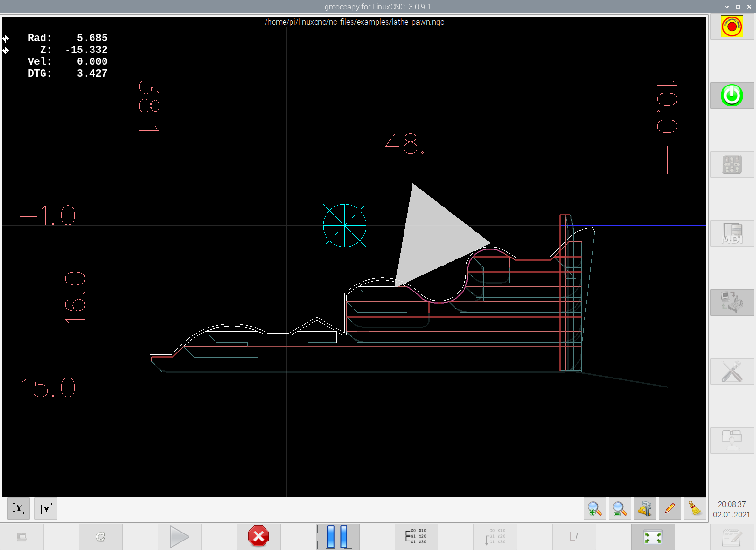Image resolution: width=756 pixels, height=550 pixels.
Task: Toggle fullscreen preview with green arrows icon
Action: click(x=653, y=537)
